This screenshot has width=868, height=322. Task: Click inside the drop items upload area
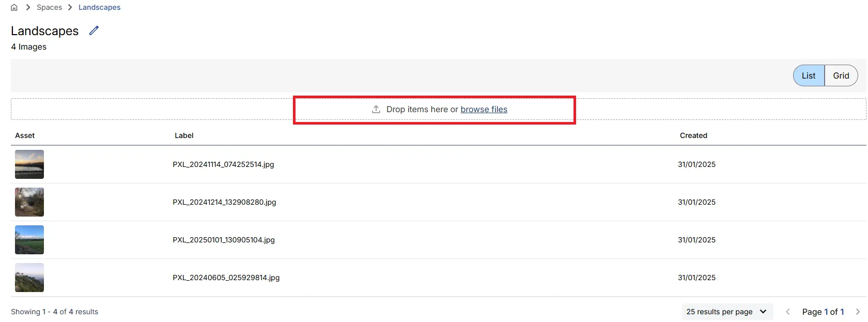(x=434, y=109)
